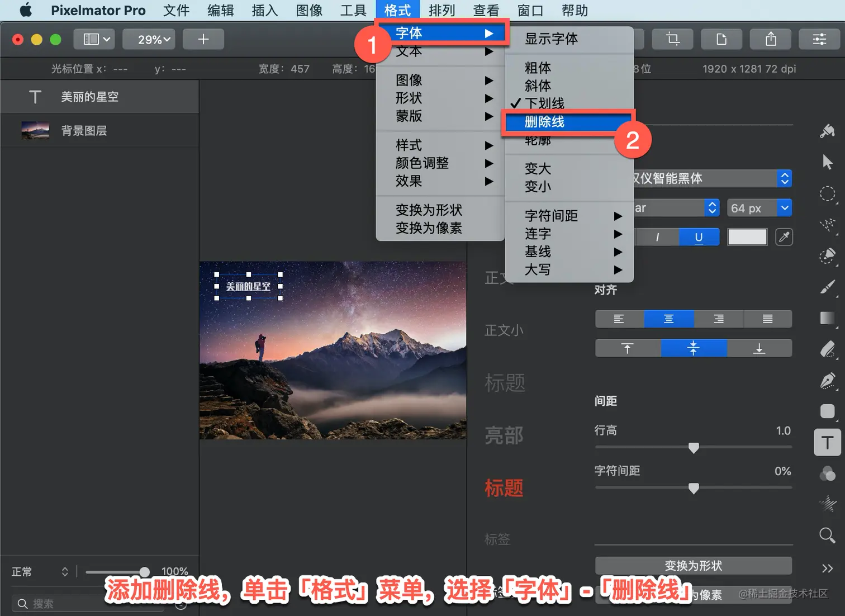Apply the 正文小 text preset

[x=504, y=330]
